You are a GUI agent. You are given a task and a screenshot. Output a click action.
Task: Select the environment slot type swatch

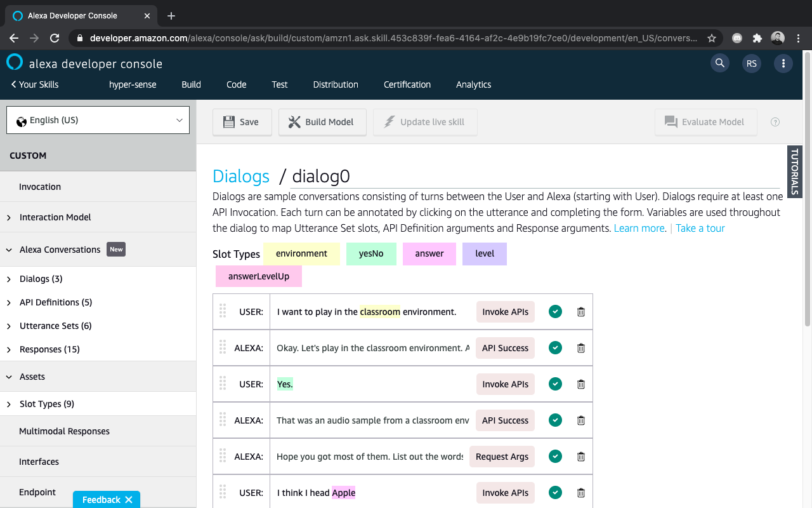point(301,253)
